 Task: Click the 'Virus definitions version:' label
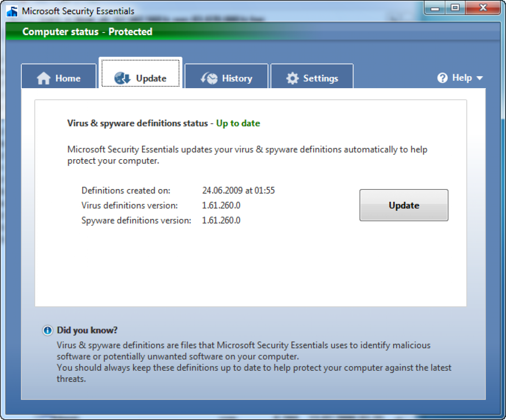(x=130, y=205)
